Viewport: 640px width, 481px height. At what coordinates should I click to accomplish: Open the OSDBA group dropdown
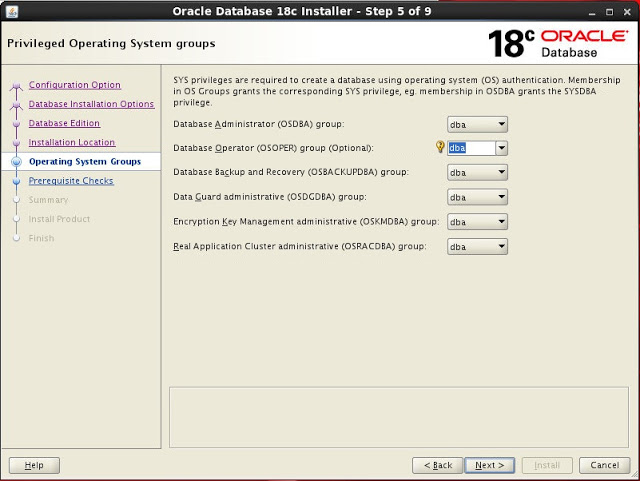477,124
